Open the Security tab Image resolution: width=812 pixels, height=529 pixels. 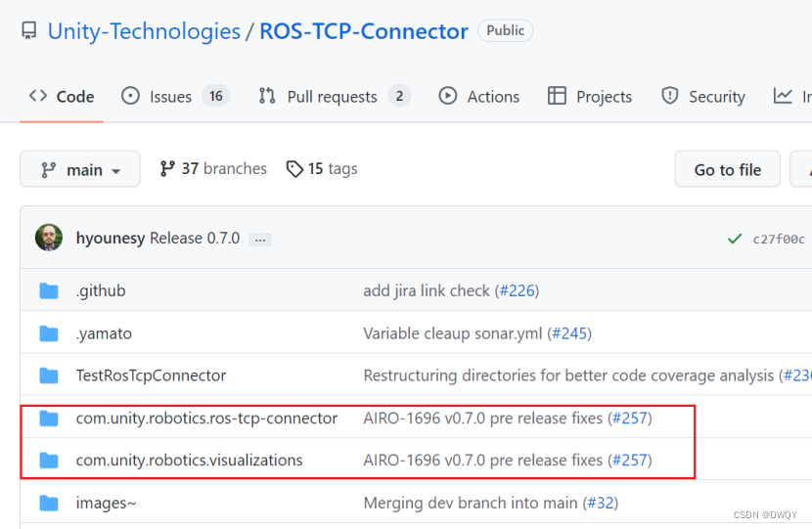[703, 96]
